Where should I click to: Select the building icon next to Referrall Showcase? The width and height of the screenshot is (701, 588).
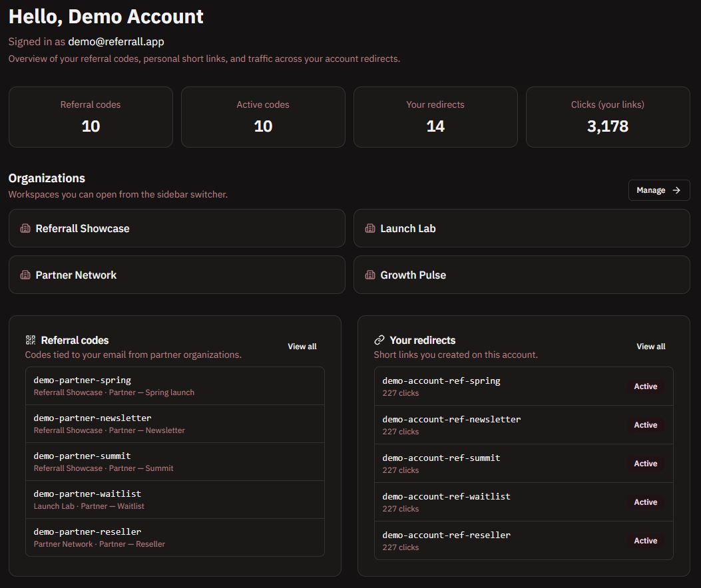pyautogui.click(x=25, y=227)
